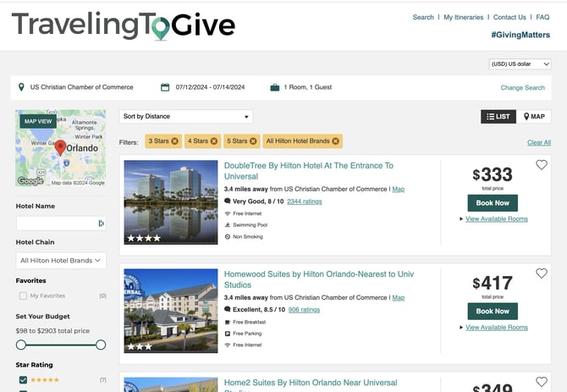Click the red Orlando map marker
This screenshot has width=567, height=392.
click(x=60, y=148)
